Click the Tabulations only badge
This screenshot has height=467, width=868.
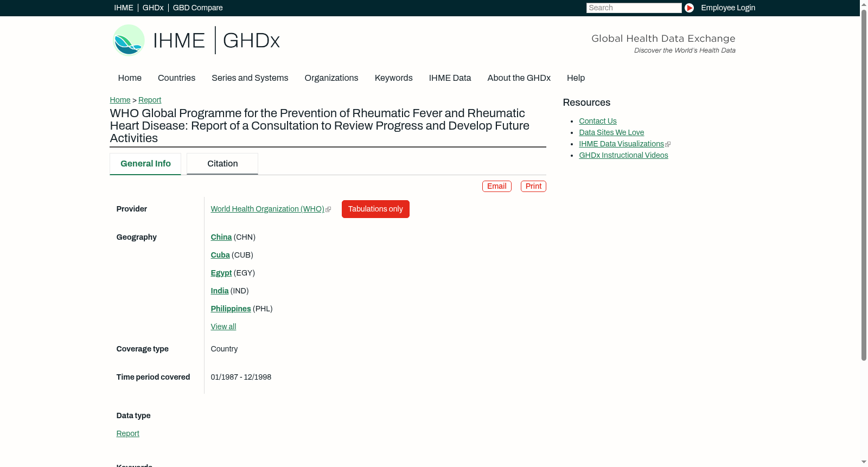point(375,209)
